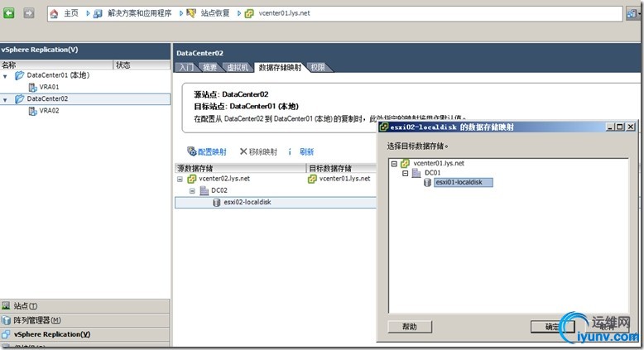This screenshot has width=644, height=350.
Task: Select DataCenter02 site in tree
Action: point(47,98)
